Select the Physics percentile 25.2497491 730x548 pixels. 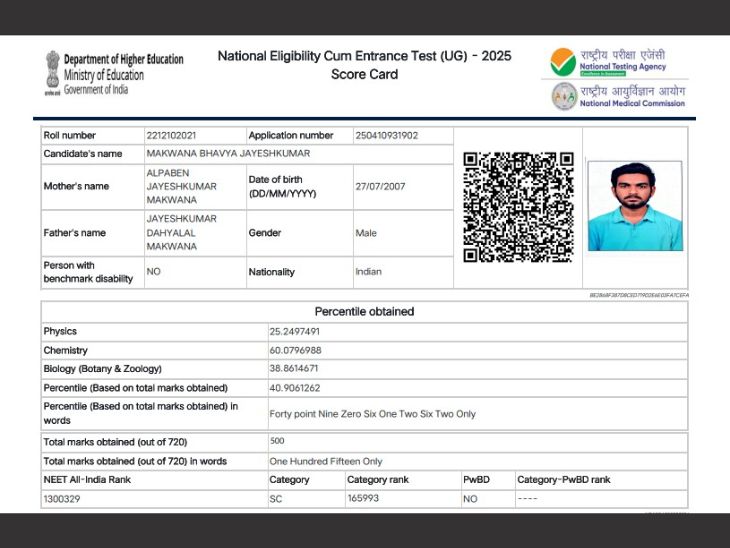(294, 332)
